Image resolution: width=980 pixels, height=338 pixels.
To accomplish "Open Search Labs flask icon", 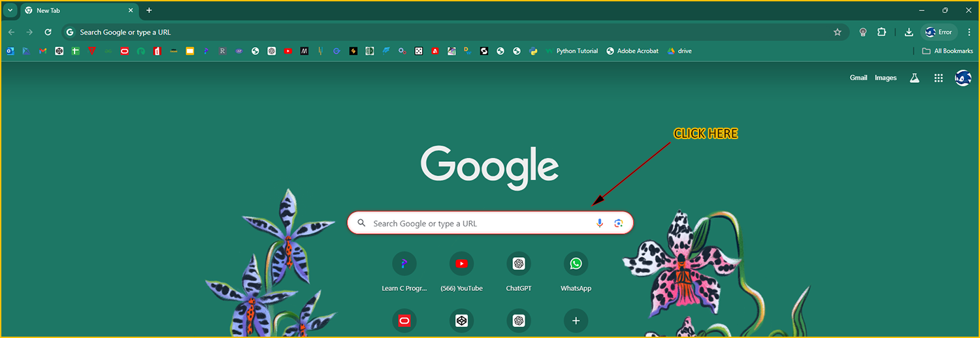I will point(915,78).
